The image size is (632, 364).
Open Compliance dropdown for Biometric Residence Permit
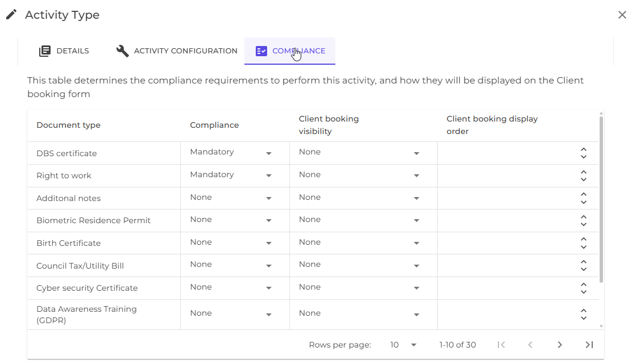(231, 220)
